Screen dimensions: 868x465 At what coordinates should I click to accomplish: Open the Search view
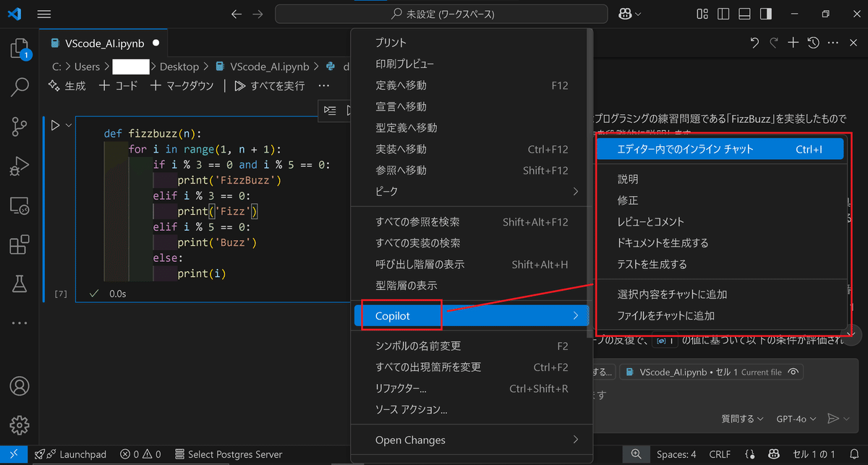pyautogui.click(x=20, y=87)
